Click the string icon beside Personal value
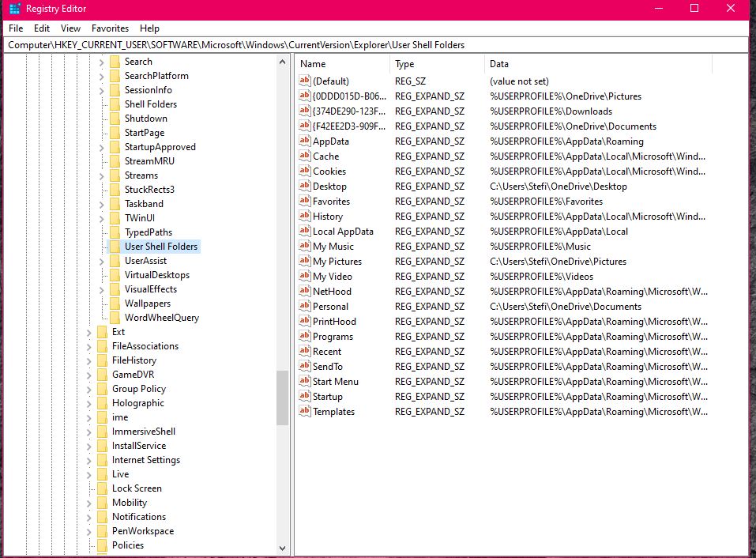This screenshot has height=558, width=756. (x=304, y=306)
